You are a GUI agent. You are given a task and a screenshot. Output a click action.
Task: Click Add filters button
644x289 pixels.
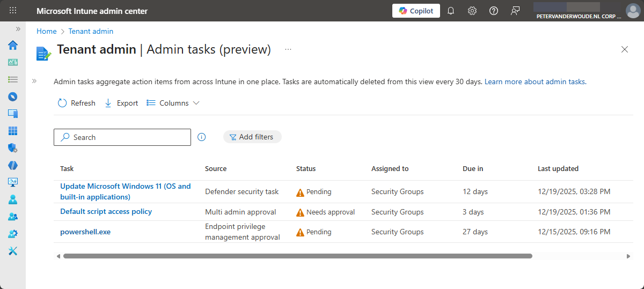252,137
